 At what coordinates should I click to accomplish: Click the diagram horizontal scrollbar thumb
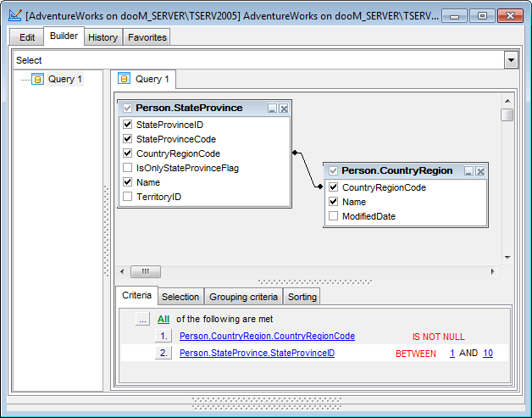146,271
